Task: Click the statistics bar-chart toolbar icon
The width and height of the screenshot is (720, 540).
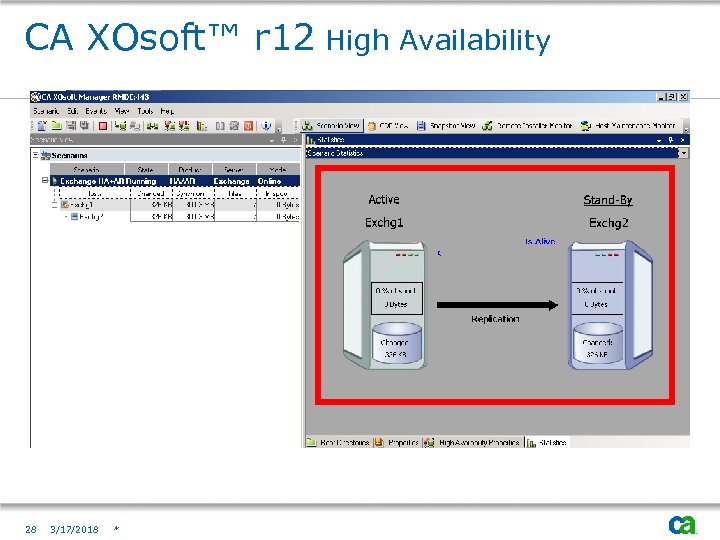Action: point(202,125)
